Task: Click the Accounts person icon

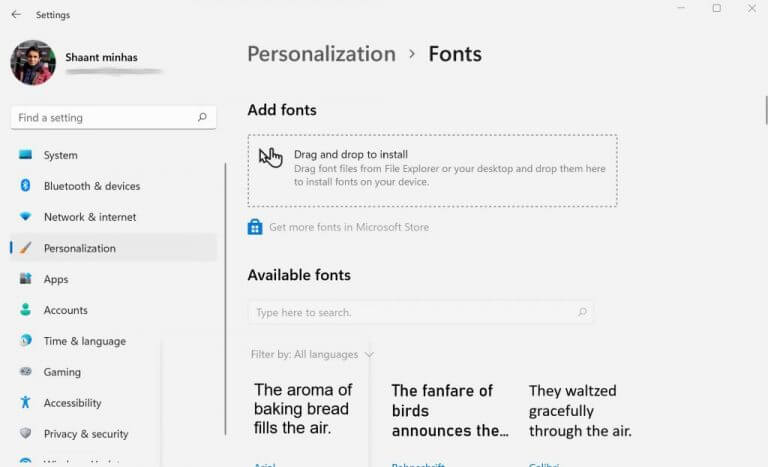Action: click(x=25, y=310)
